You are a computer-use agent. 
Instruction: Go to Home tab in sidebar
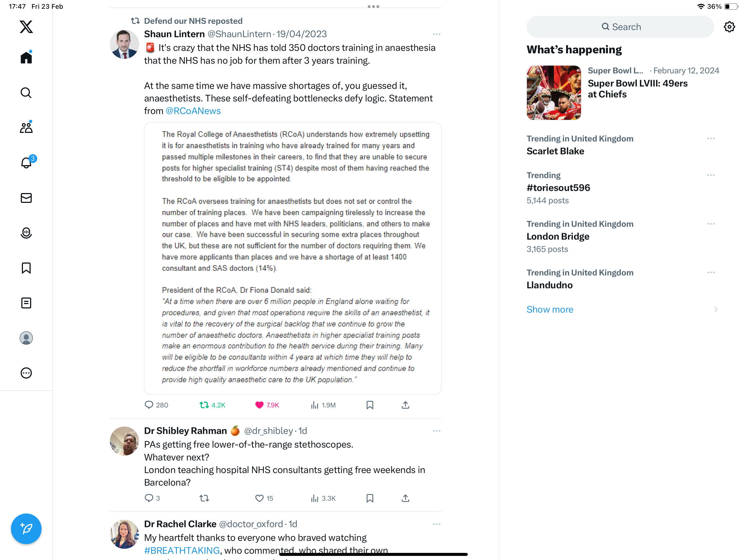tap(26, 57)
